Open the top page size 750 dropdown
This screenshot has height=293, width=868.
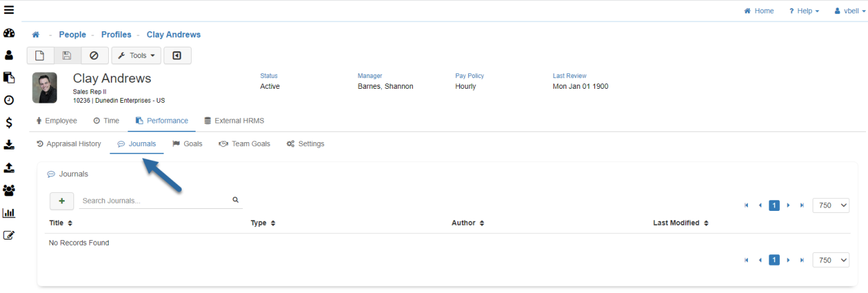coord(831,206)
